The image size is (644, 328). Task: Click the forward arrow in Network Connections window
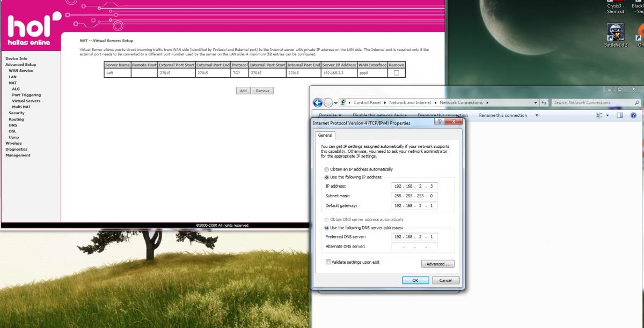(328, 103)
